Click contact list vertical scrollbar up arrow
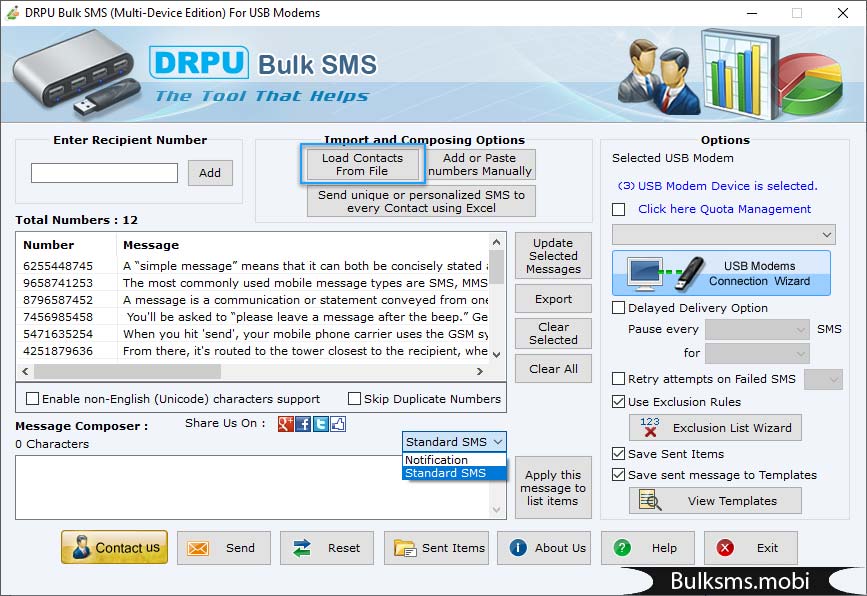The image size is (867, 596). click(497, 242)
